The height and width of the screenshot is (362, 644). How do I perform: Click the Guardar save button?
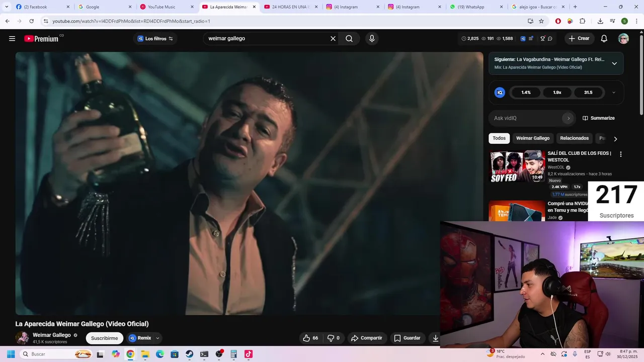407,338
